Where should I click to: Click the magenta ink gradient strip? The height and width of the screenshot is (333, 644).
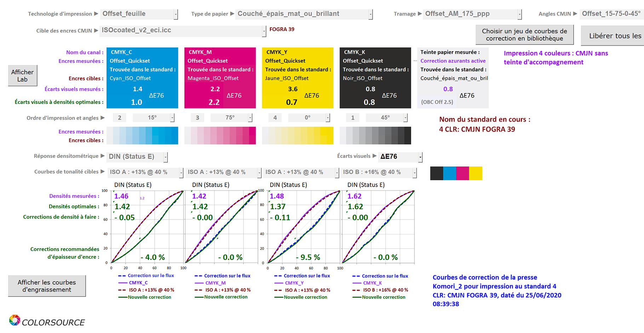(x=220, y=136)
